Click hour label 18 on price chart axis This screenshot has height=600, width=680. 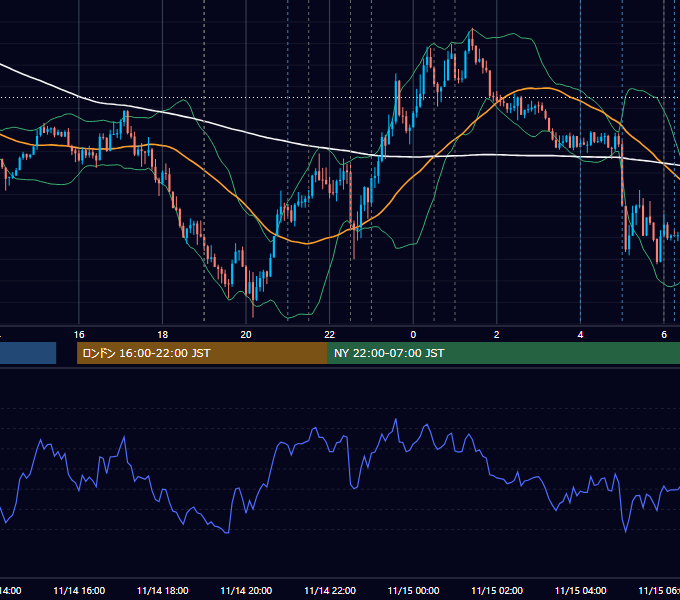(163, 335)
